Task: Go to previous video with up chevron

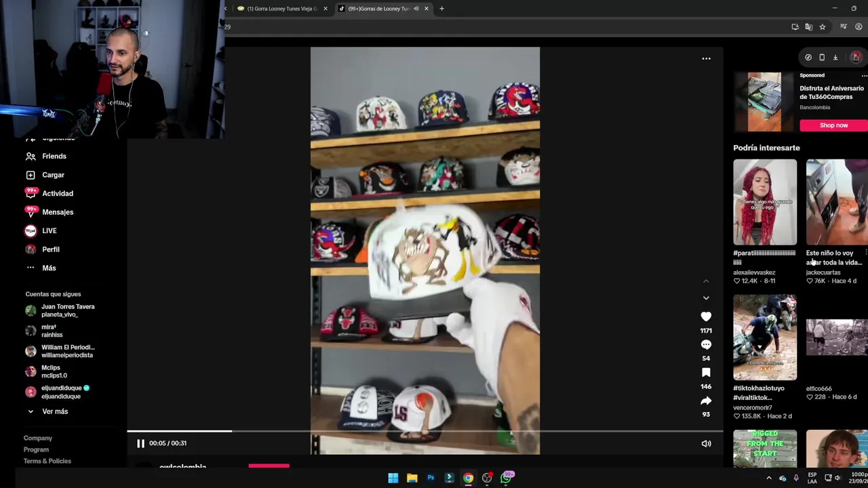Action: 706,281
